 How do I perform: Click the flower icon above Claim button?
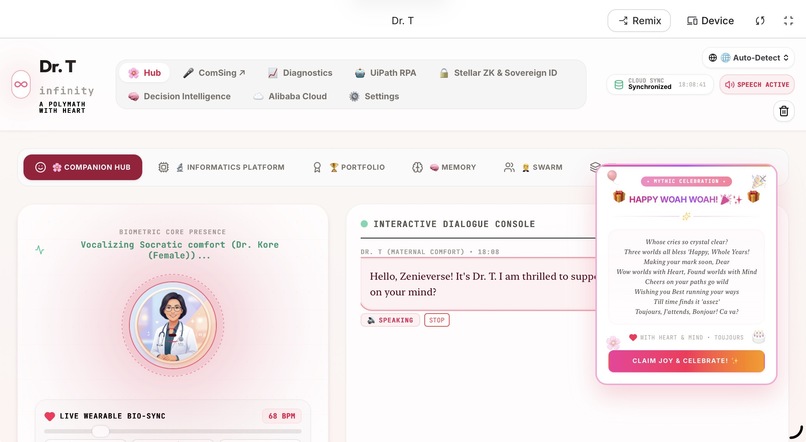tap(613, 342)
